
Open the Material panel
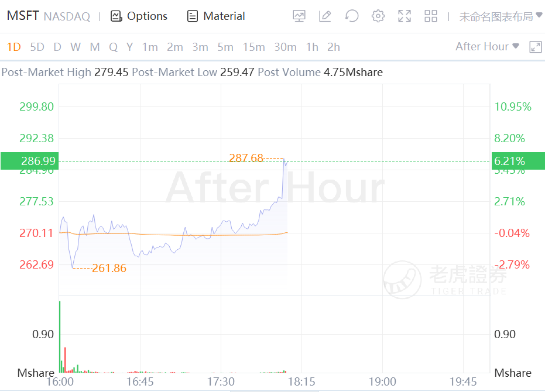pos(216,16)
